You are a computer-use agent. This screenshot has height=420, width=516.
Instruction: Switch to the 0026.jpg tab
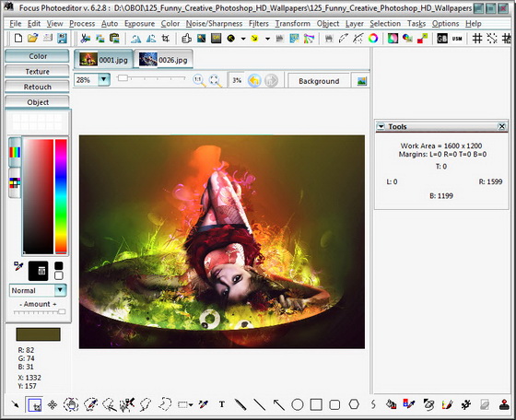click(163, 60)
